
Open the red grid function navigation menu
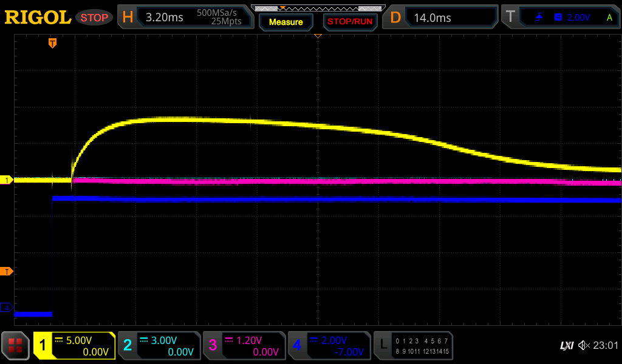16,346
